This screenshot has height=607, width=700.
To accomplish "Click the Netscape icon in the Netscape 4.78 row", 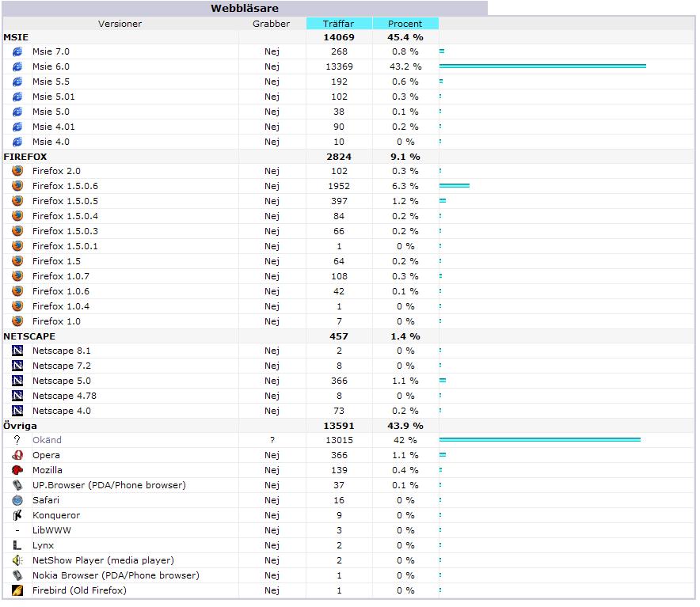I will (17, 396).
